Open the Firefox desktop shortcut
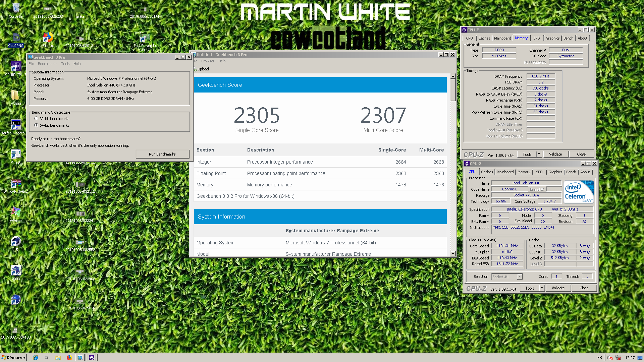The width and height of the screenshot is (644, 362). coord(48,40)
